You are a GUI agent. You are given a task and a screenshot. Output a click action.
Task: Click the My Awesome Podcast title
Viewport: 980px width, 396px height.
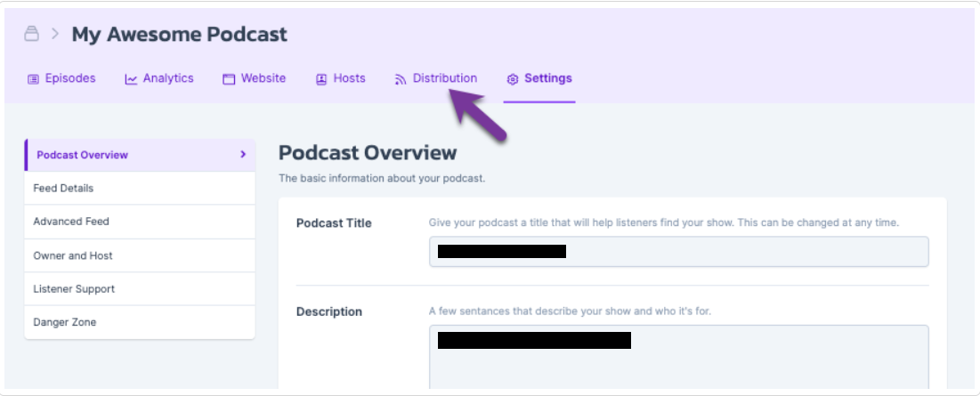[180, 35]
